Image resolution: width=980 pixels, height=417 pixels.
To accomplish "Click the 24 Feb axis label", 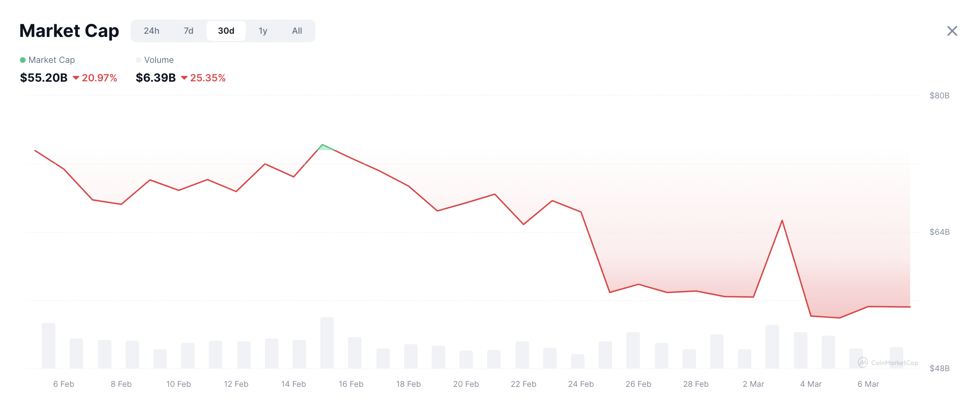I will tap(581, 384).
